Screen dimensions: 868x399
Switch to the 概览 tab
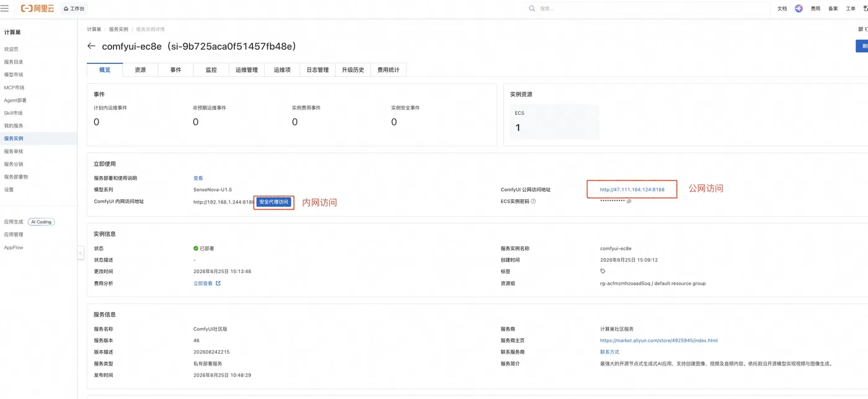[x=105, y=70]
